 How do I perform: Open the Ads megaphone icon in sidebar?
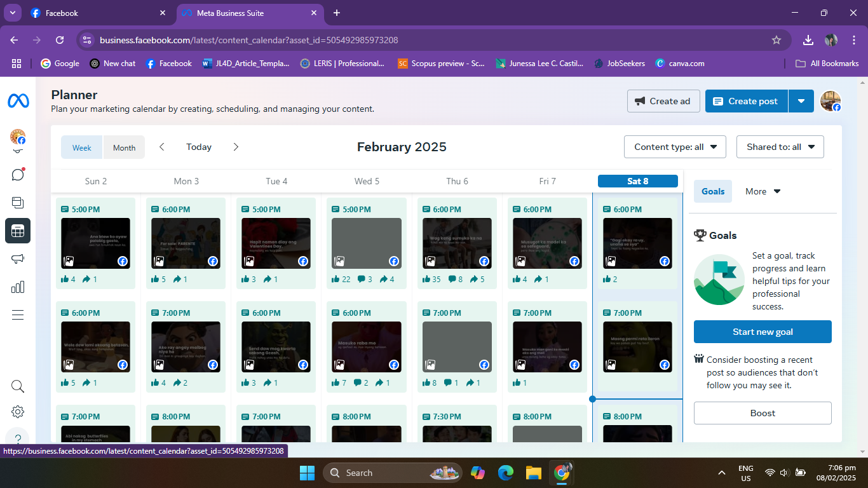click(18, 259)
